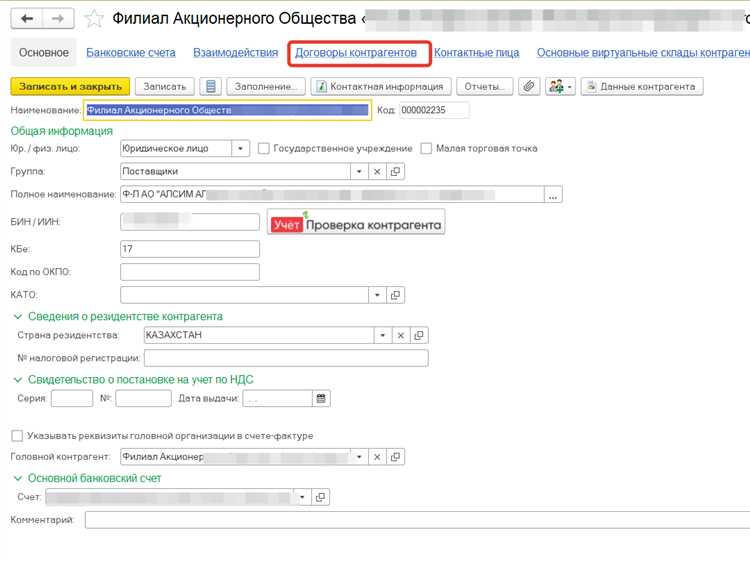This screenshot has height=561, width=750.
Task: Add this form to favorites star
Action: [x=94, y=19]
